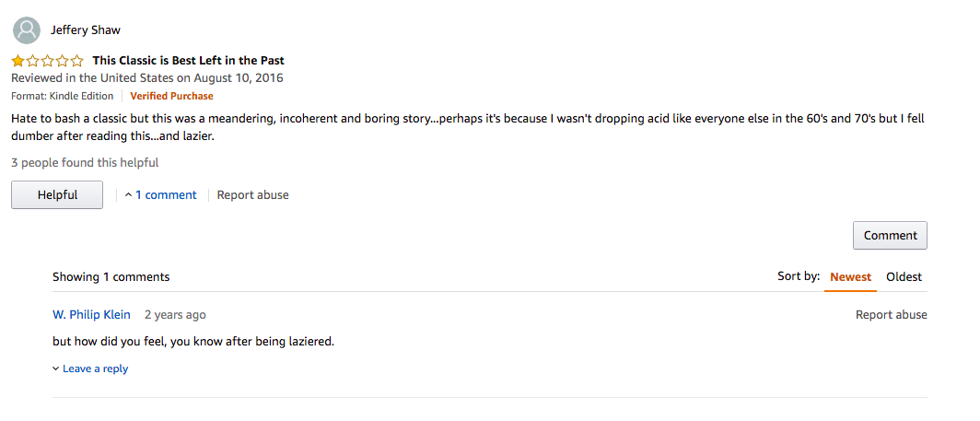
Task: Report abuse for Jeffery Shaw's review
Action: click(252, 195)
